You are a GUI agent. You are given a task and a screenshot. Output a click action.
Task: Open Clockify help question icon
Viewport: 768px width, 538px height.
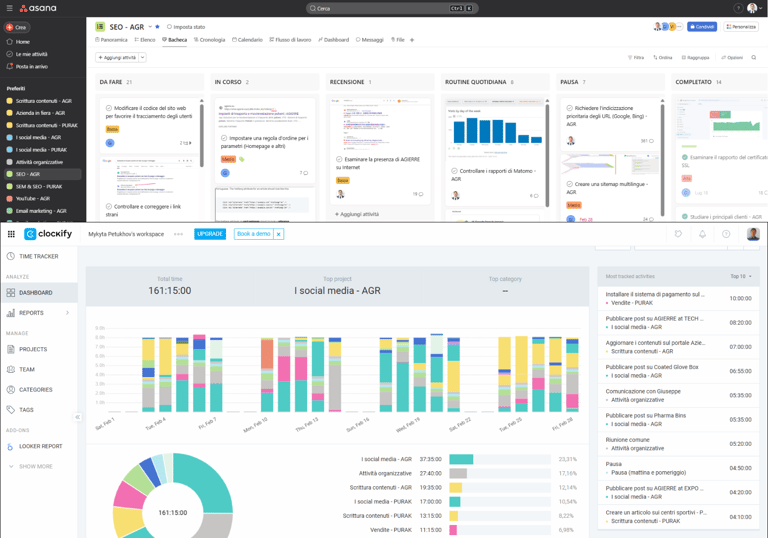tap(726, 234)
